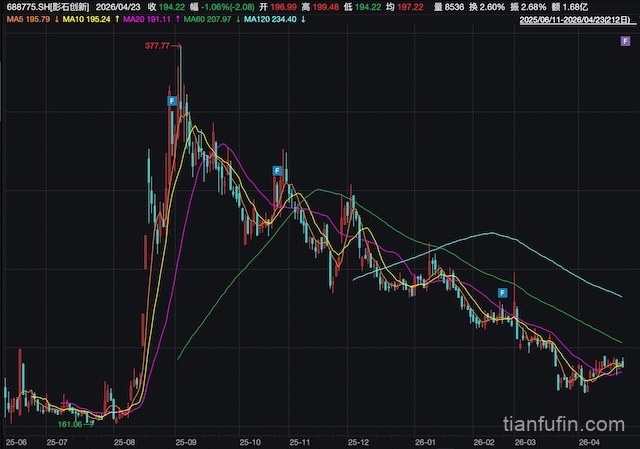Click the 2026/04/23 date in the header

[120, 6]
